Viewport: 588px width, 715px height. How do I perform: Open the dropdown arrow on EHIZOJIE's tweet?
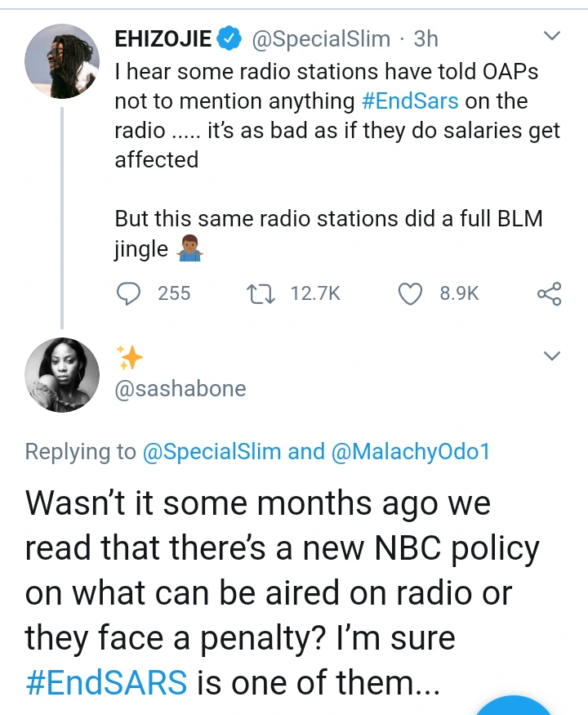552,37
